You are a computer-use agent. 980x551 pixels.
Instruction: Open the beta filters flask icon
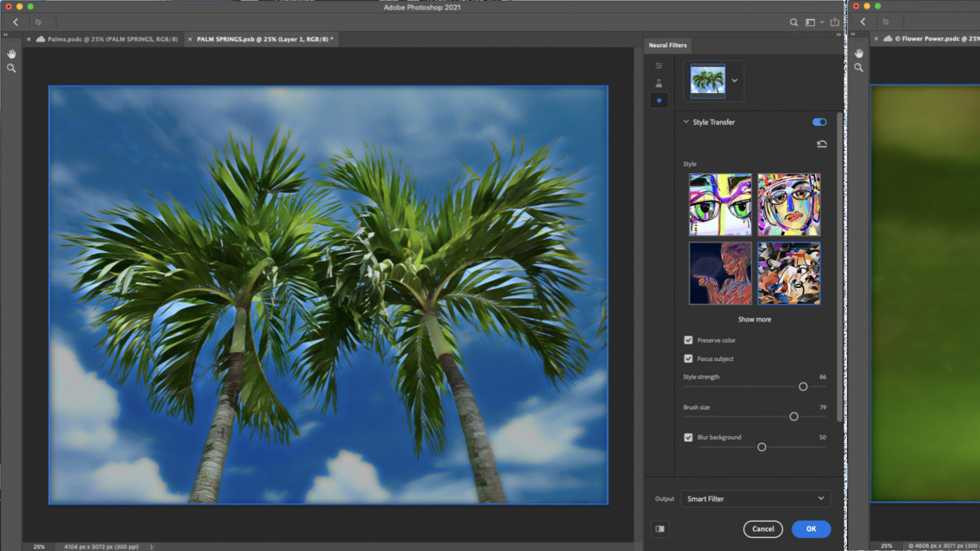pyautogui.click(x=659, y=83)
